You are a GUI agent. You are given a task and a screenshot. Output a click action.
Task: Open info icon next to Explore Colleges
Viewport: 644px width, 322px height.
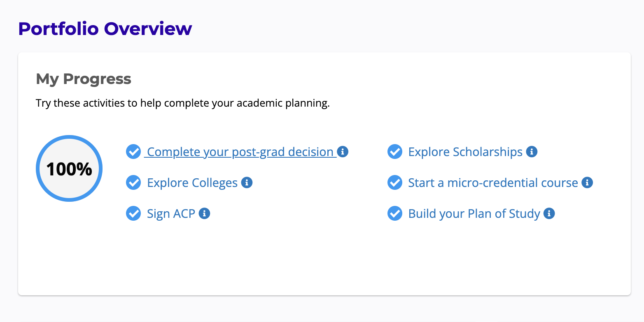click(247, 182)
